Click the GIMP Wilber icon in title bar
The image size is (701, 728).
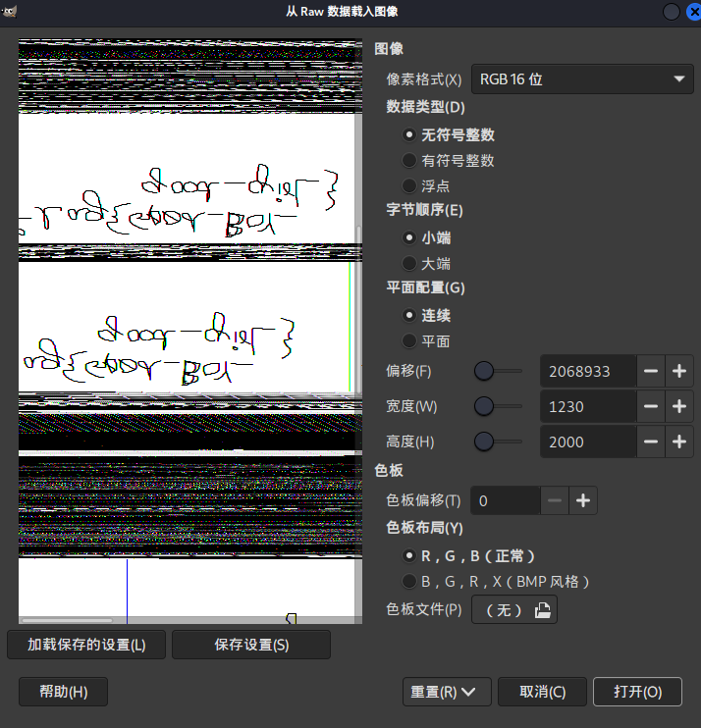coord(9,12)
